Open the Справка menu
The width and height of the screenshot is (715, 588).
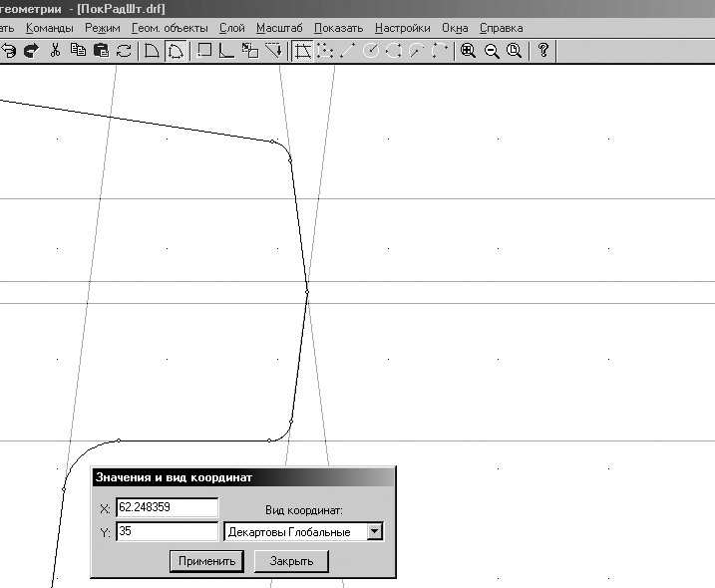[x=502, y=28]
